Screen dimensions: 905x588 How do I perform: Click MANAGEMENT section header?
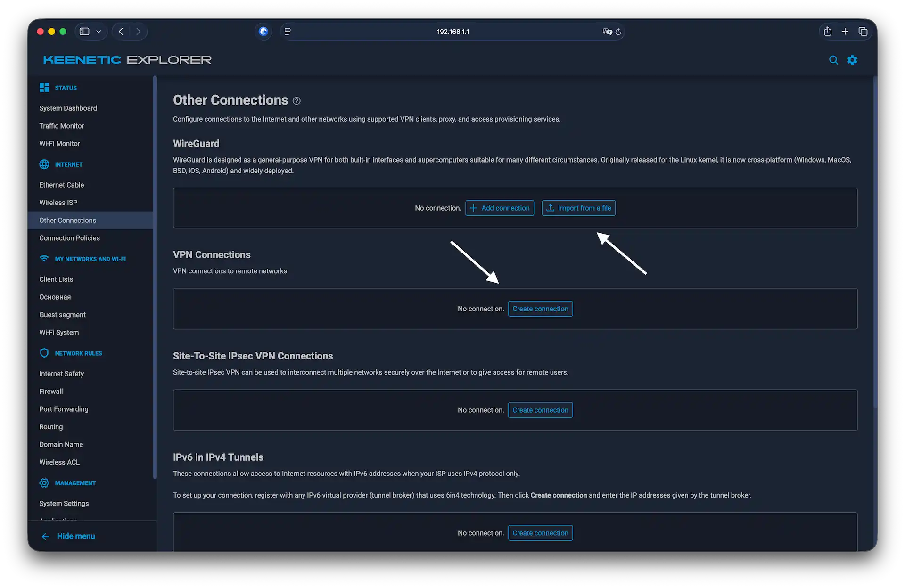click(75, 483)
